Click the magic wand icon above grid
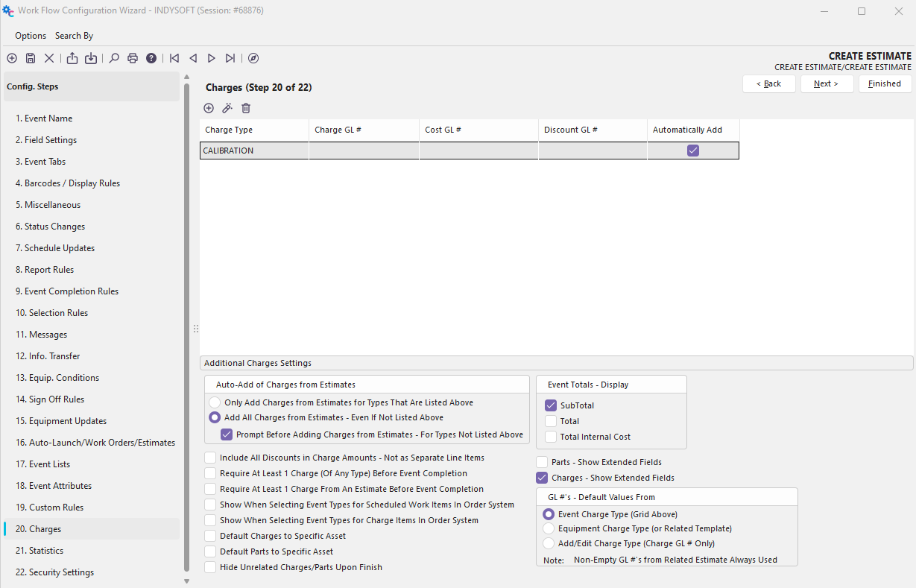This screenshot has width=916, height=588. coord(227,108)
